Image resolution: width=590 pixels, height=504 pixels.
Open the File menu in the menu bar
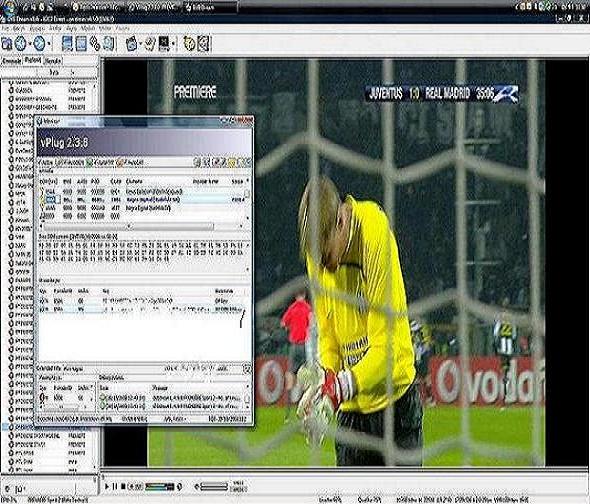coord(5,29)
